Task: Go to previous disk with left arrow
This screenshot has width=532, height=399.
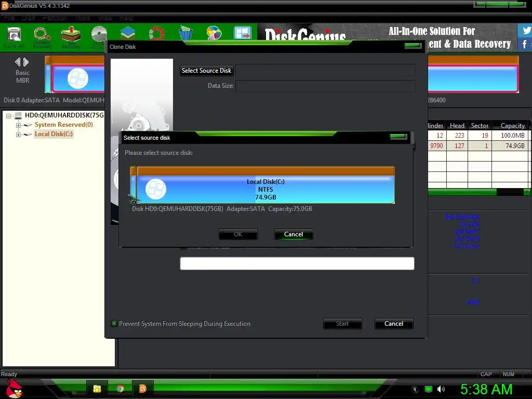Action: click(x=18, y=62)
